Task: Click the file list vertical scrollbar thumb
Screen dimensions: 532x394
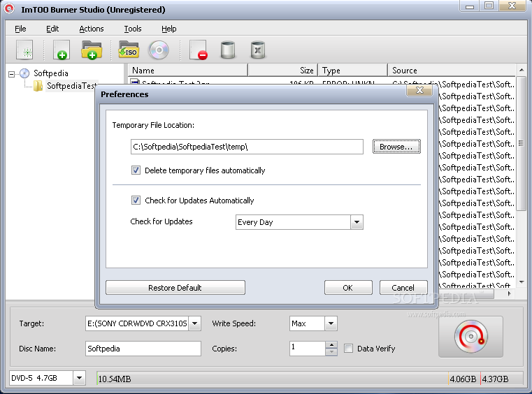Action: pyautogui.click(x=522, y=143)
